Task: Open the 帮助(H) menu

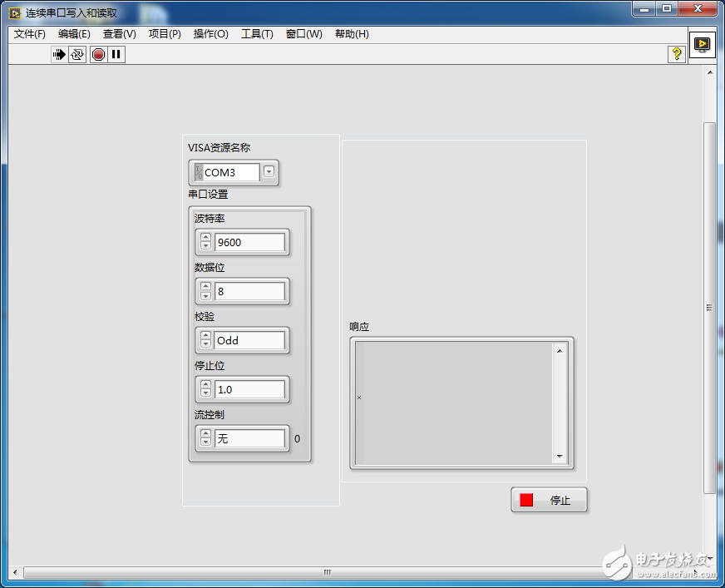Action: point(352,34)
